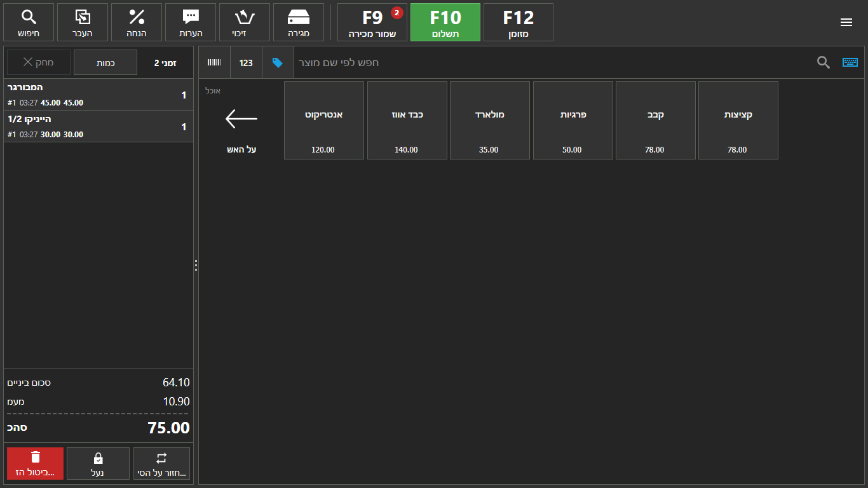Lock the register with the lock button
The width and height of the screenshot is (868, 488).
pos(98,463)
